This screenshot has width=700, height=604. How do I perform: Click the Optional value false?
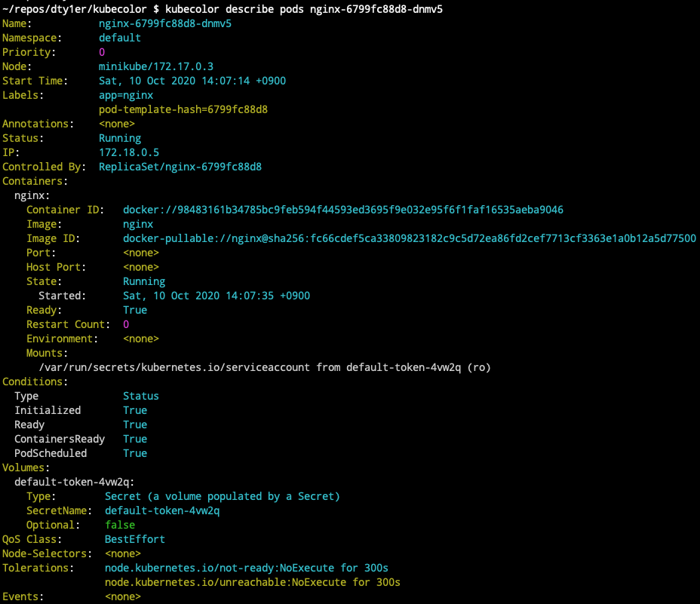click(120, 525)
